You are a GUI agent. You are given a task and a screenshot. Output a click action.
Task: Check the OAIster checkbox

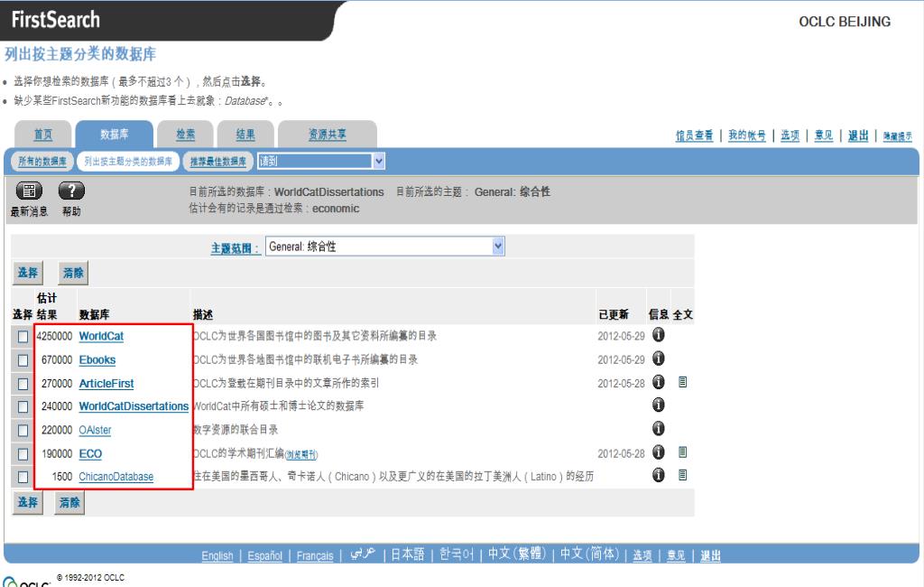point(23,431)
